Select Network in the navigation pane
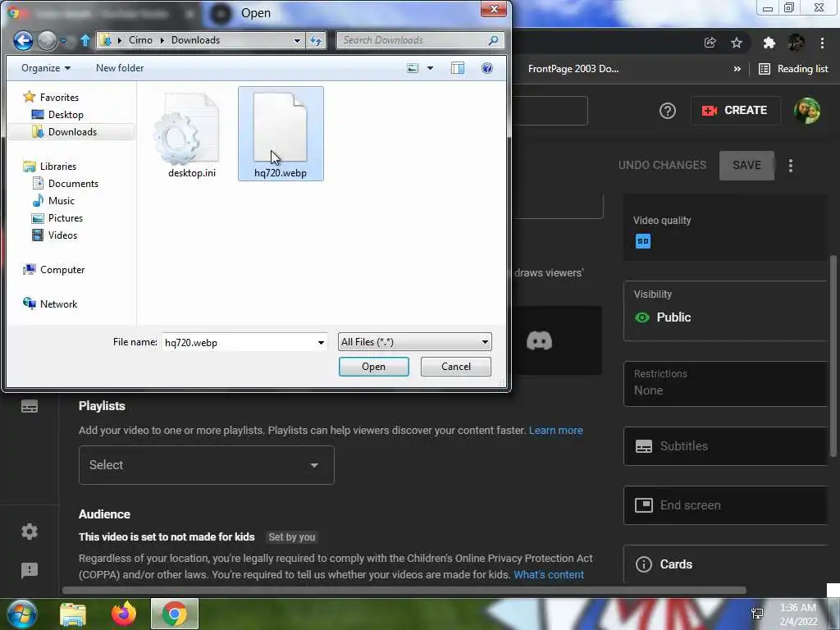 coord(58,304)
